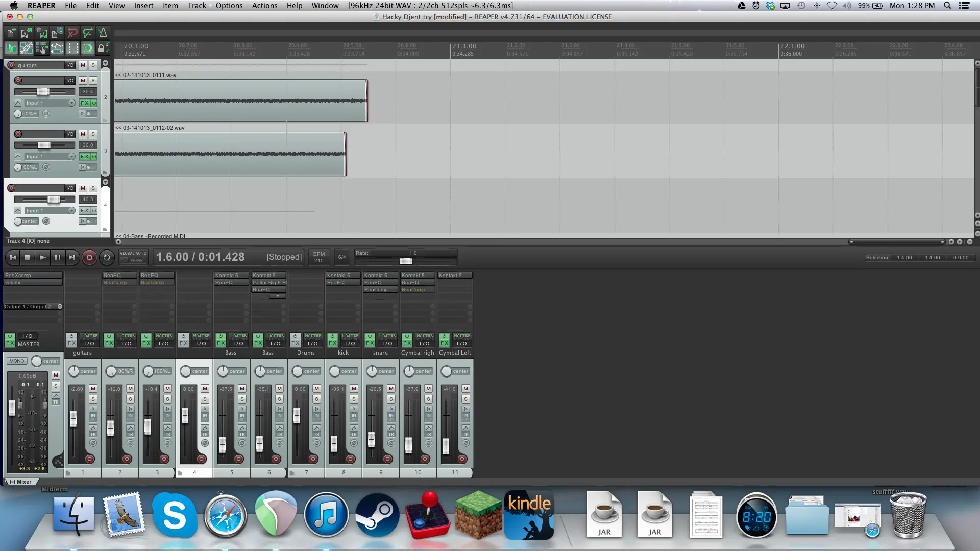Open Input 1 dropdown on track 4
The image size is (980, 551).
[x=50, y=211]
